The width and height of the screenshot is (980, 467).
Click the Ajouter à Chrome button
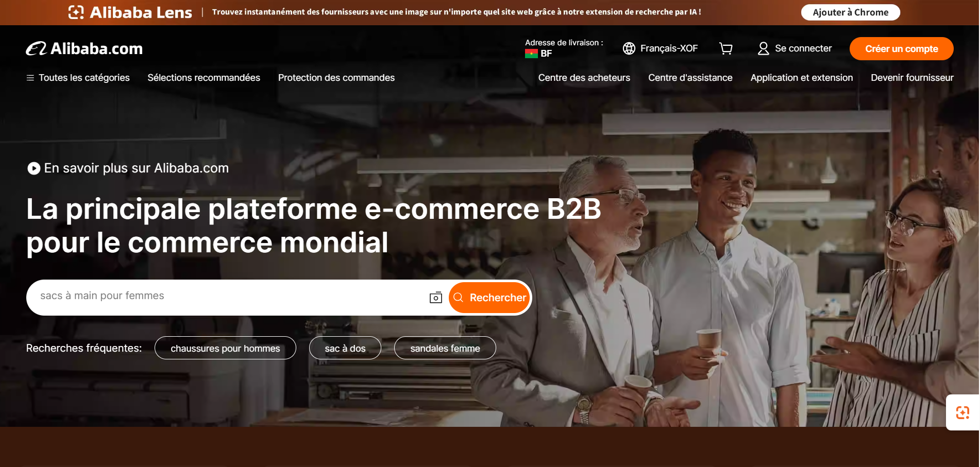(x=851, y=12)
